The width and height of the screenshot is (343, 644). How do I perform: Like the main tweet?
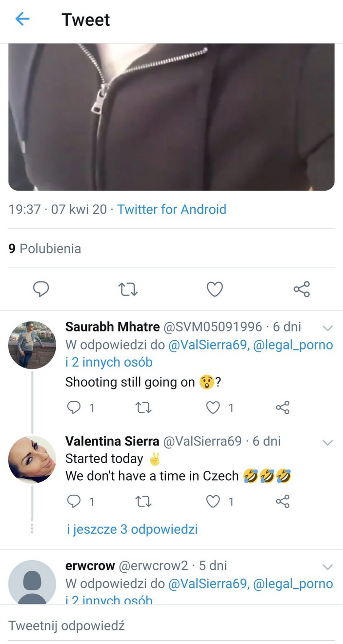point(215,289)
